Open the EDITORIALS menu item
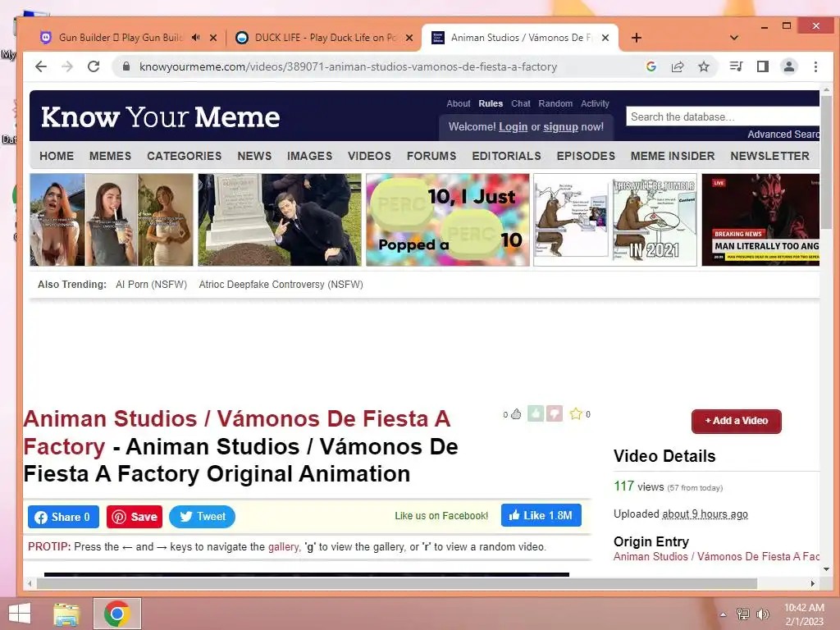840x630 pixels. [506, 156]
